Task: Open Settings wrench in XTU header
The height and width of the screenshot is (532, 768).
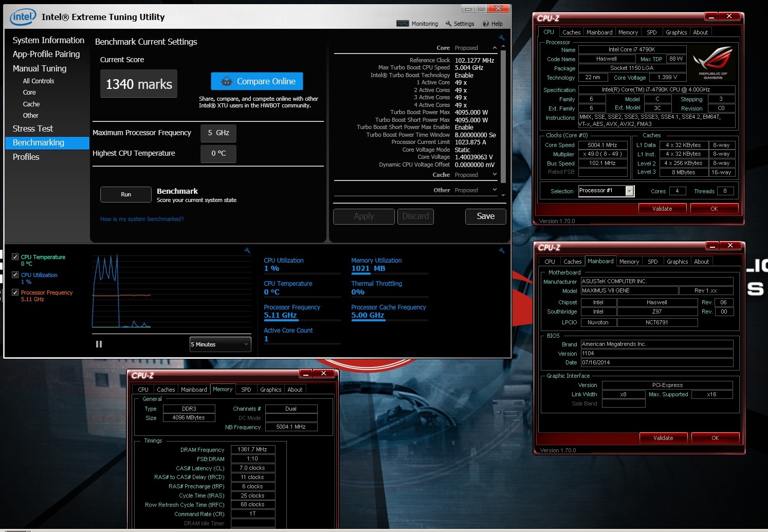Action: coord(460,24)
